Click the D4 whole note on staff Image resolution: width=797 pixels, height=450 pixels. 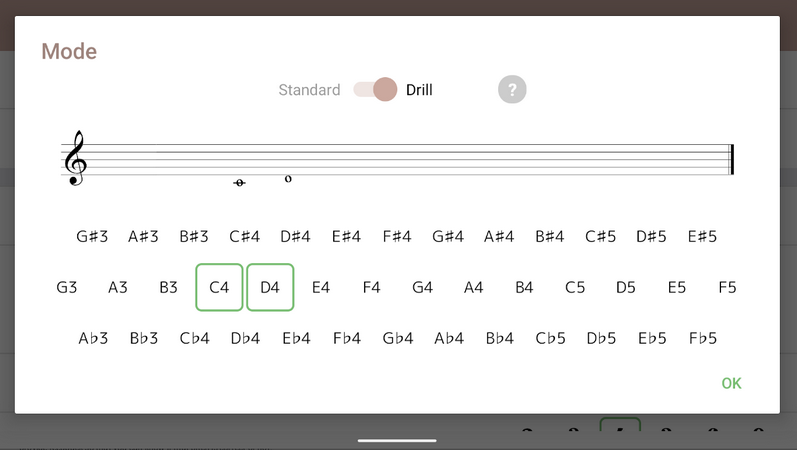[288, 178]
